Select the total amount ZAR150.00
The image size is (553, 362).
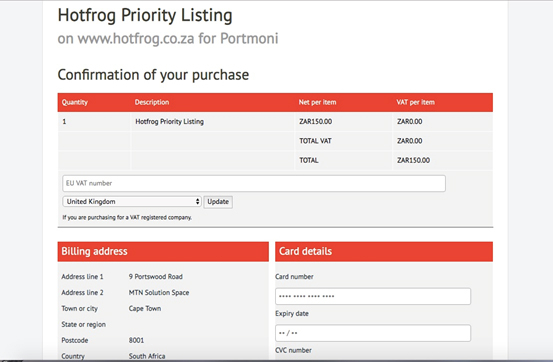[x=413, y=161]
